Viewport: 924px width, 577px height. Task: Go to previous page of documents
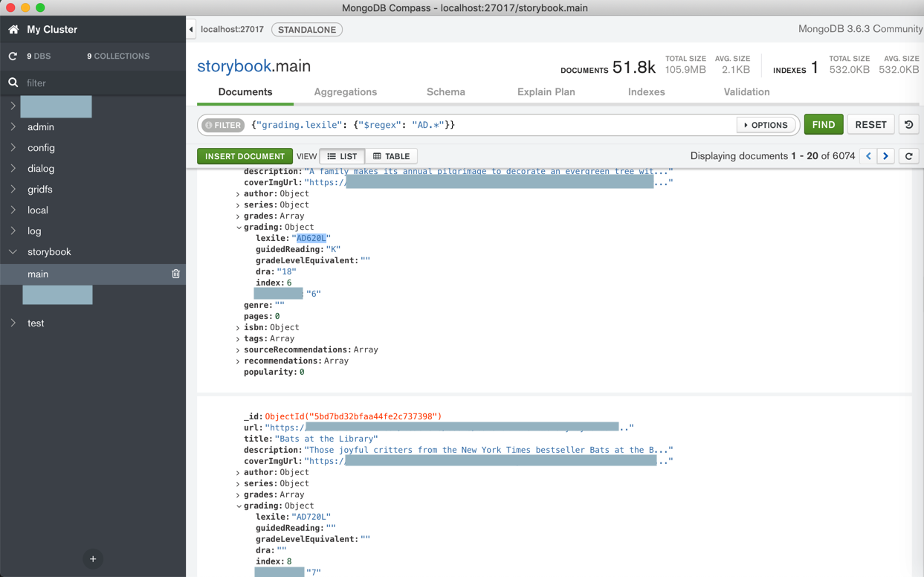click(x=868, y=156)
